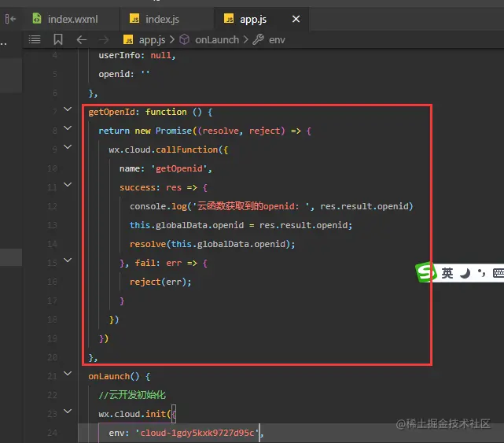Toggle punctuation mode in Sogou bar

[481, 273]
